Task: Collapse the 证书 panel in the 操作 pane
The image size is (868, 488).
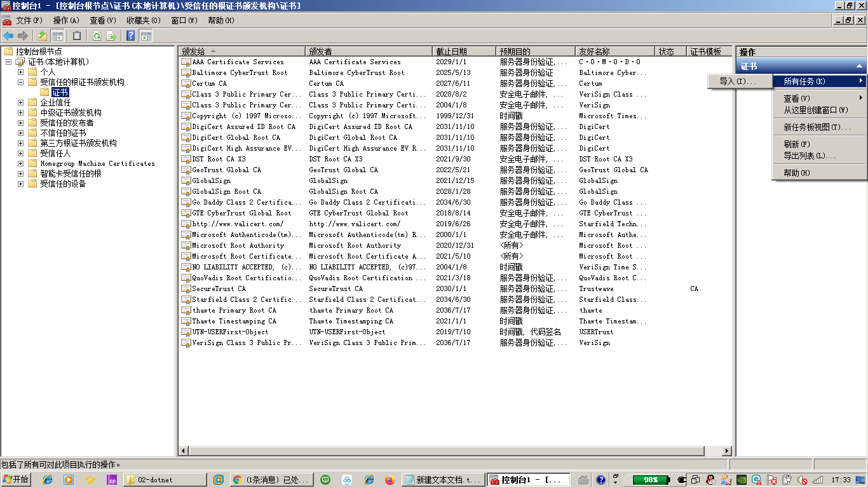Action: 859,65
